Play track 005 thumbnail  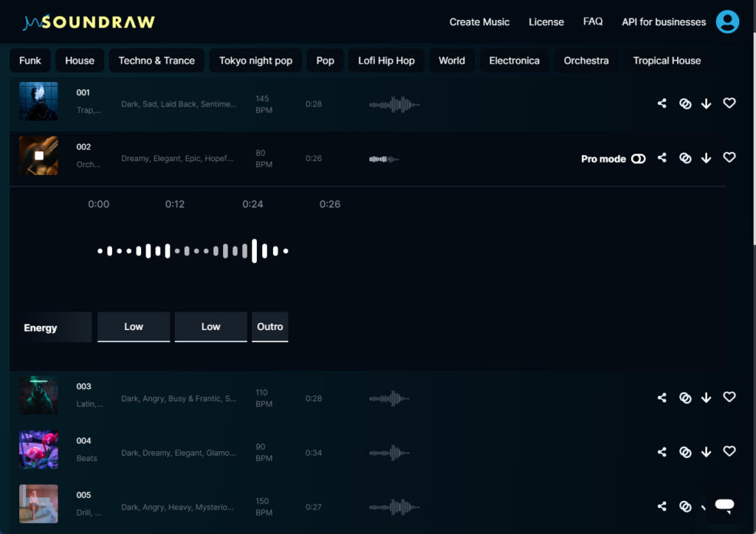tap(38, 504)
